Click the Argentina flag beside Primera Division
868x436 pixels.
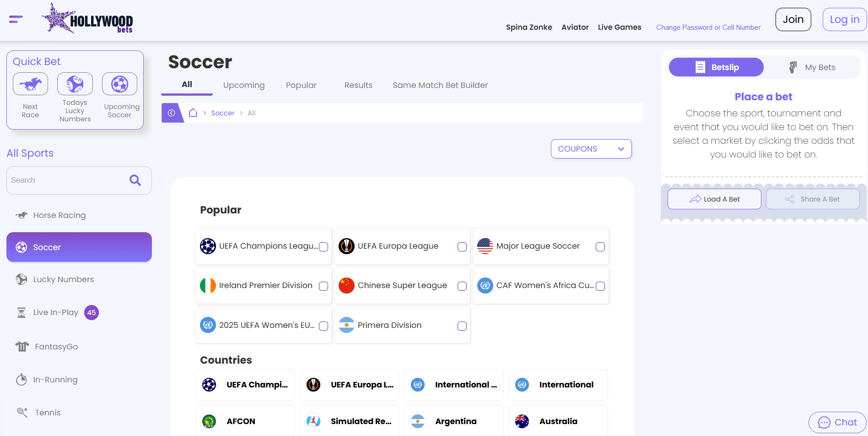pyautogui.click(x=347, y=325)
